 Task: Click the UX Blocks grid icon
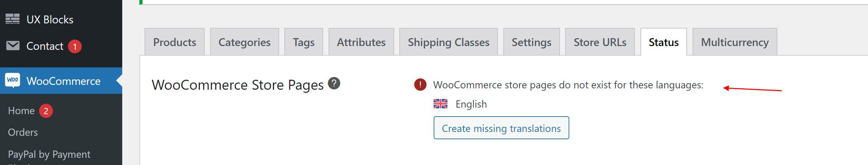pos(13,19)
